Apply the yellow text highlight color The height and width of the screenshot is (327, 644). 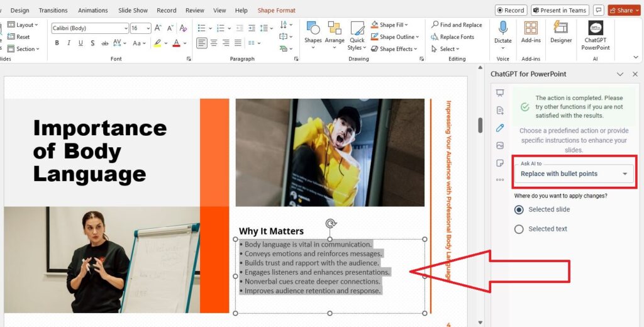coord(157,43)
